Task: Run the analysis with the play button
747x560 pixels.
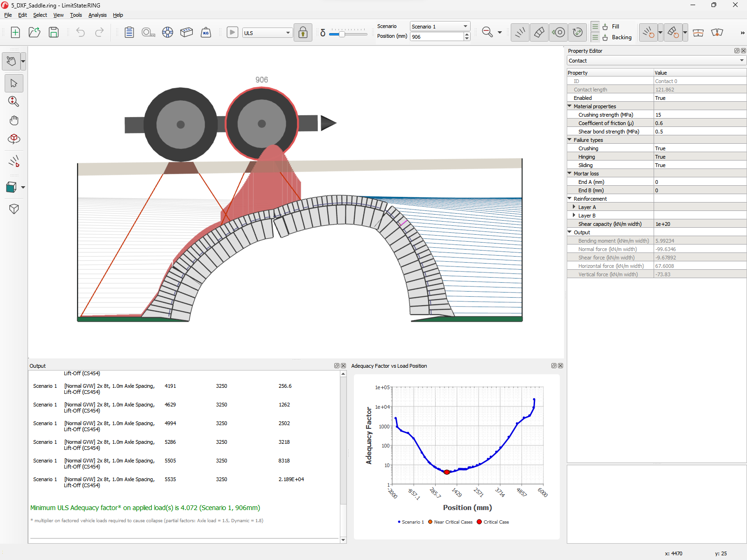Action: pyautogui.click(x=232, y=32)
